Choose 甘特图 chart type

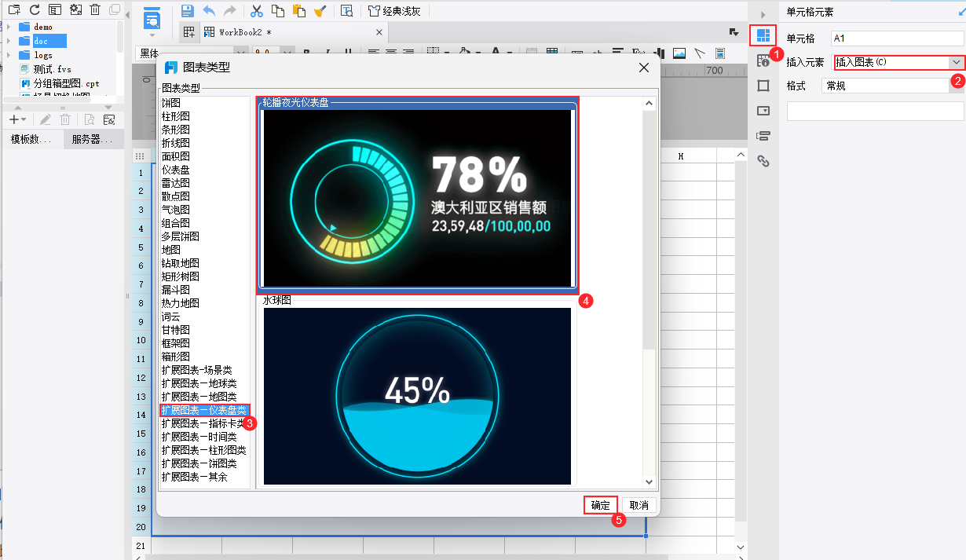coord(175,330)
